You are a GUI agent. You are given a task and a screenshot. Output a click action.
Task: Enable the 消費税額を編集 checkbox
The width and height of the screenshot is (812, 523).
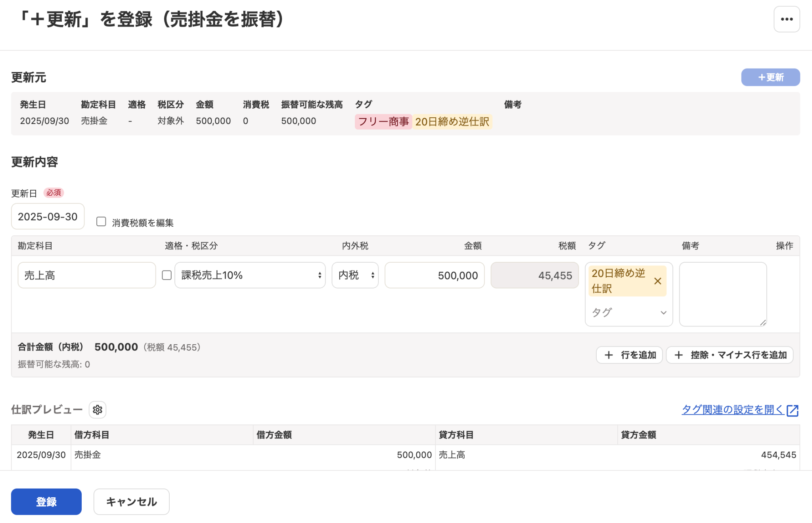pyautogui.click(x=101, y=221)
